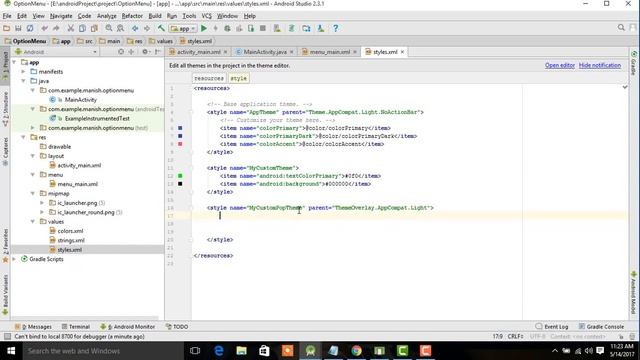Collapse the layout folder
640x360 pixels.
click(33, 156)
